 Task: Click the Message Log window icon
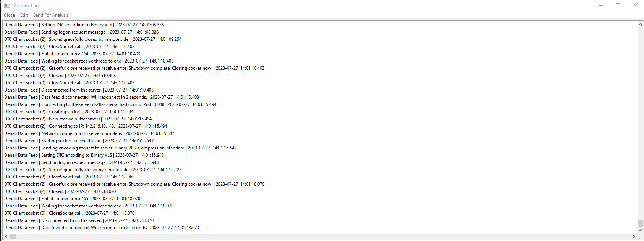[x=7, y=5]
